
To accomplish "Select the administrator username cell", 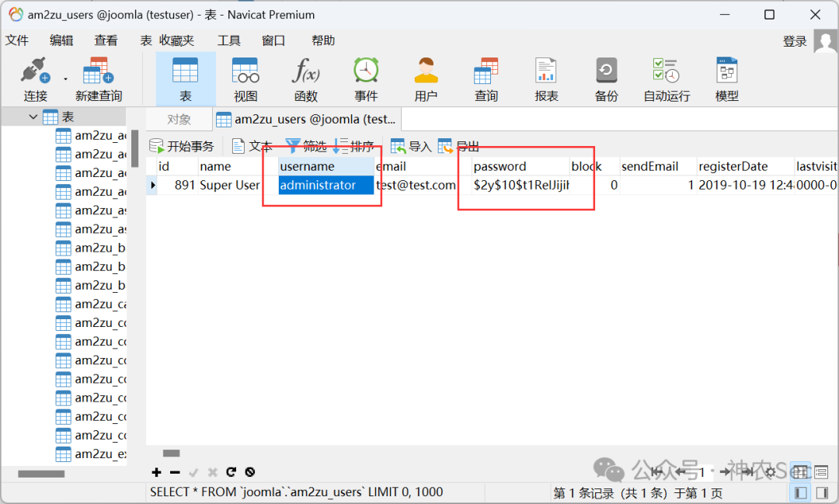I will (326, 185).
